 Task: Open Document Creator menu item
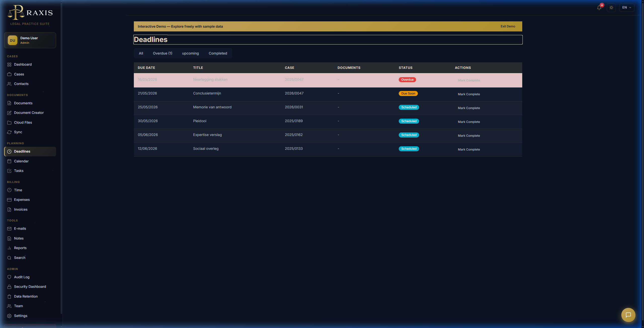coord(30,113)
